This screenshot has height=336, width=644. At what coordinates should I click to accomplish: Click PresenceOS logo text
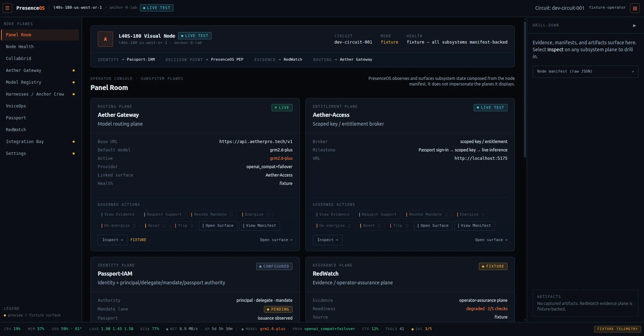click(30, 8)
